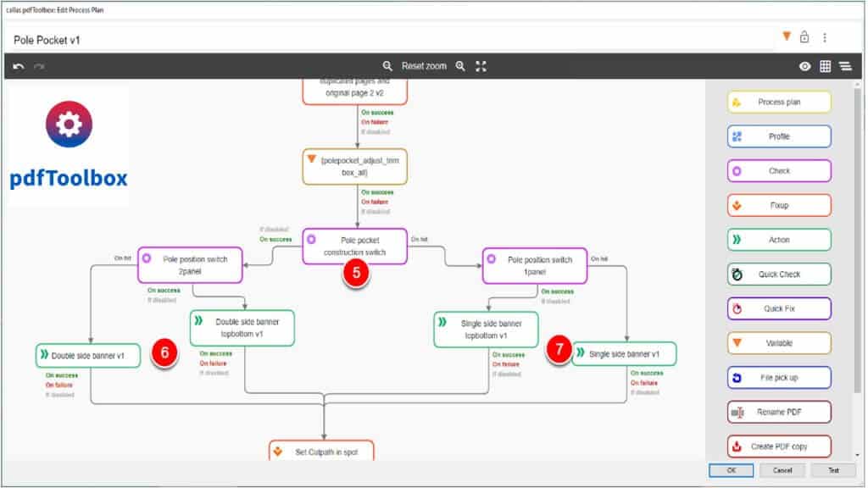Click the action icon on Single side banner v1
This screenshot has height=488, width=868.
(580, 352)
